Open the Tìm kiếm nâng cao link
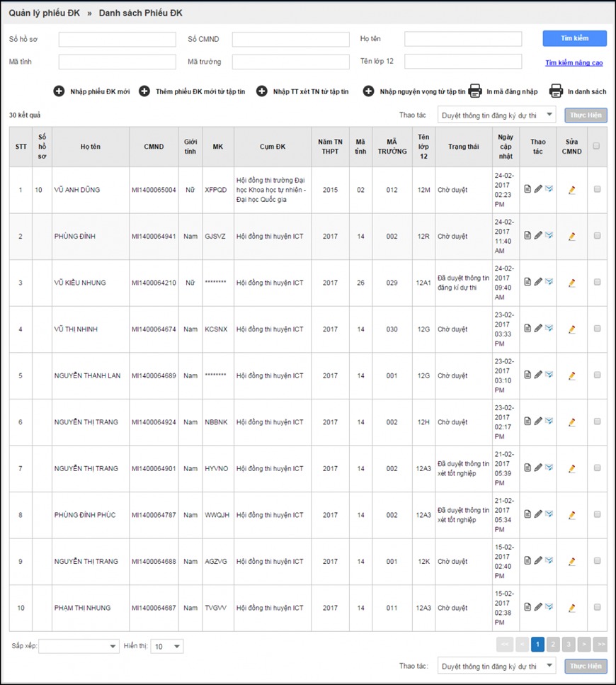The width and height of the screenshot is (616, 685). [574, 62]
